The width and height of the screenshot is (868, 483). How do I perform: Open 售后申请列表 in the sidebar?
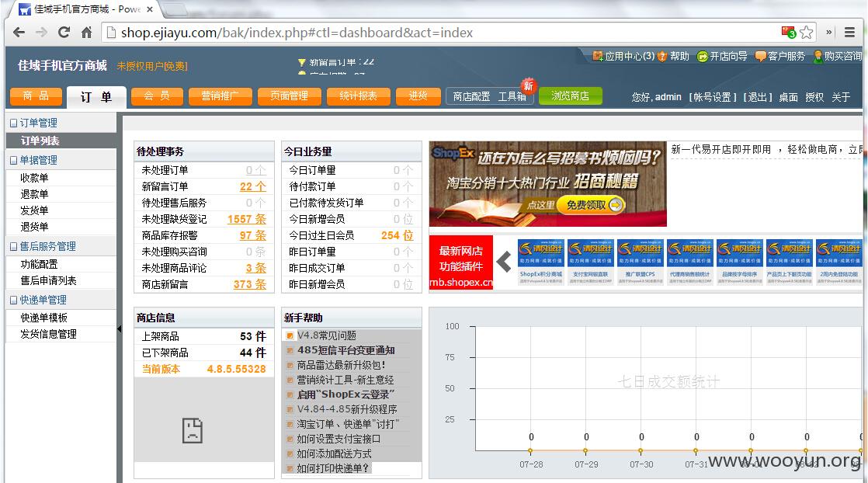click(48, 281)
